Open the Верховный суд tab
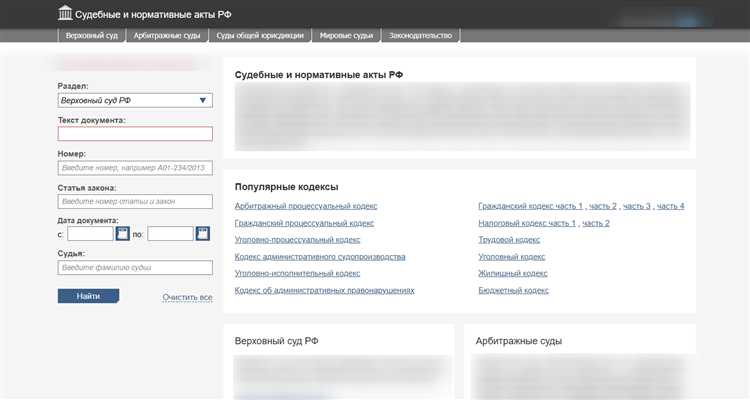 tap(91, 35)
